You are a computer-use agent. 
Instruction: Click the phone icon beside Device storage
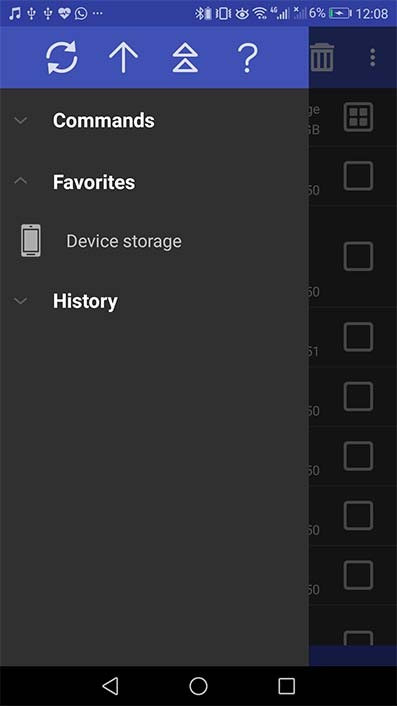(x=31, y=241)
